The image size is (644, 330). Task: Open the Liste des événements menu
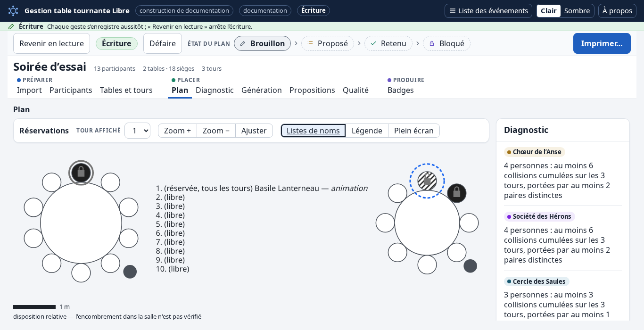click(x=488, y=11)
